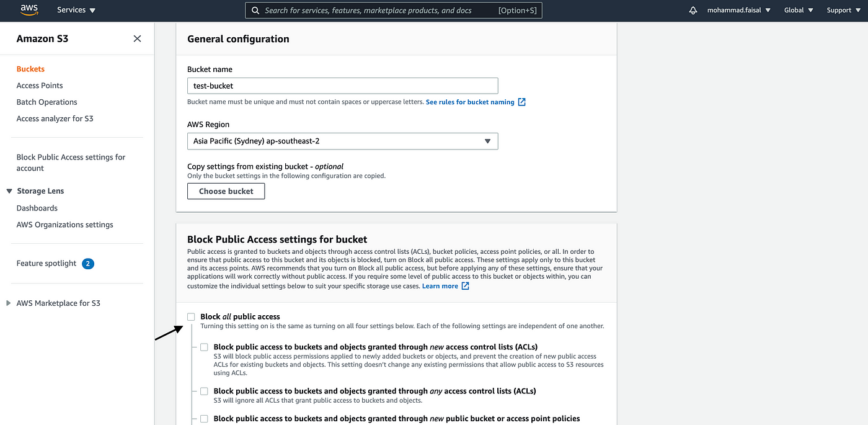This screenshot has height=425, width=868.
Task: Click the external link icon next to Learn more
Action: (x=465, y=286)
